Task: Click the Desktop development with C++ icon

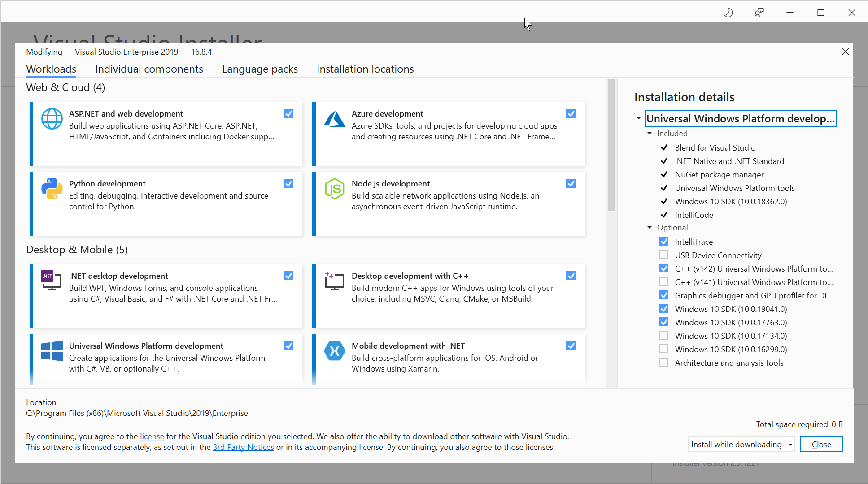Action: (334, 281)
